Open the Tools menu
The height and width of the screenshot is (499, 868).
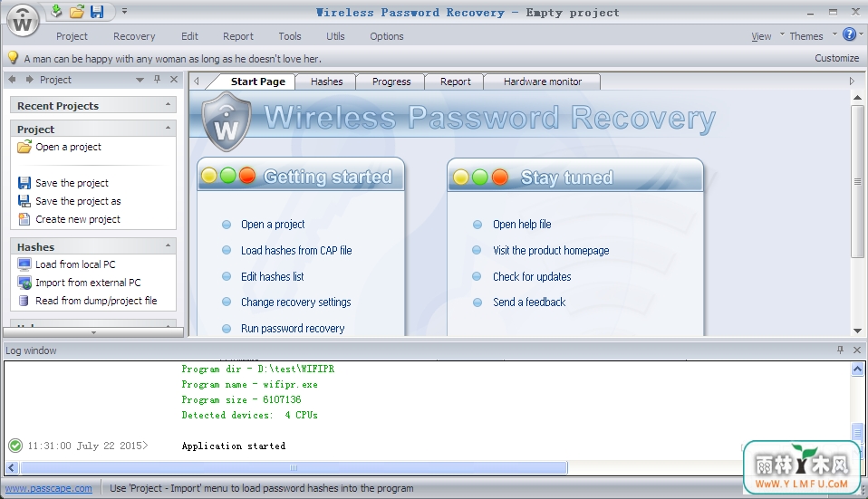tap(290, 36)
